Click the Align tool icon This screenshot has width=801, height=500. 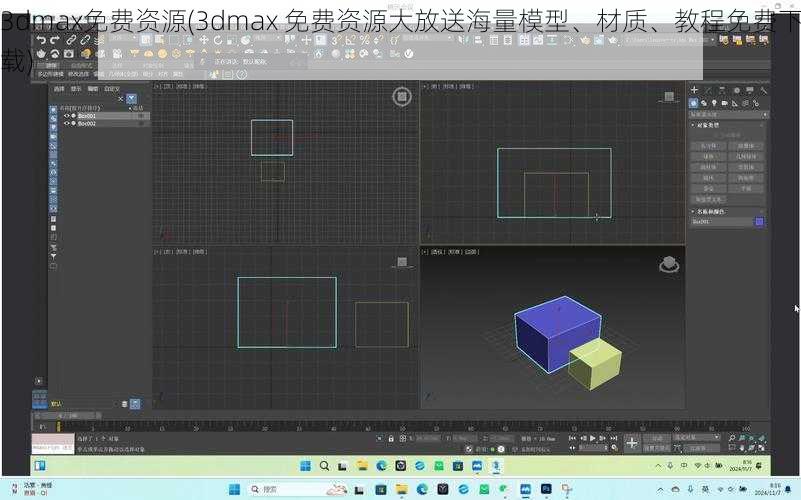pyautogui.click(x=478, y=40)
